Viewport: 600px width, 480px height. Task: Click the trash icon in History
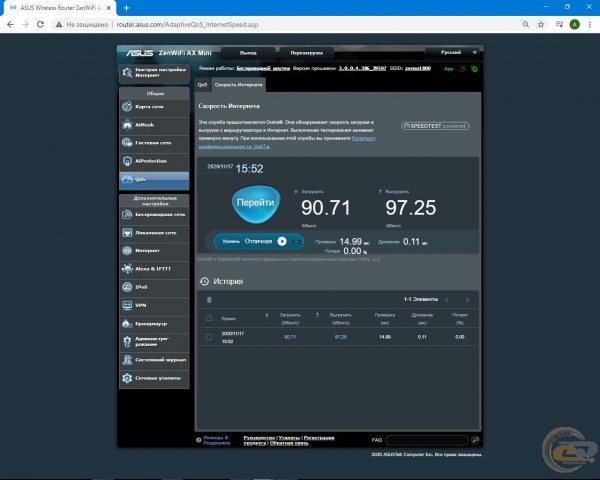[209, 300]
